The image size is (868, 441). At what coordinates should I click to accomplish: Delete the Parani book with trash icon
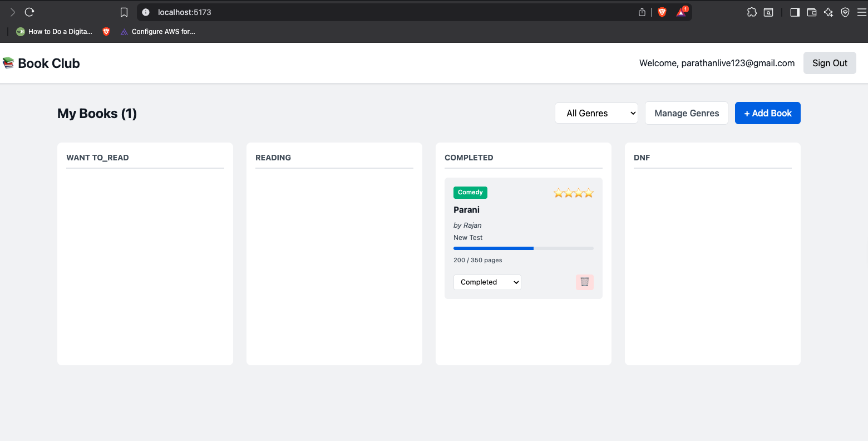(584, 282)
